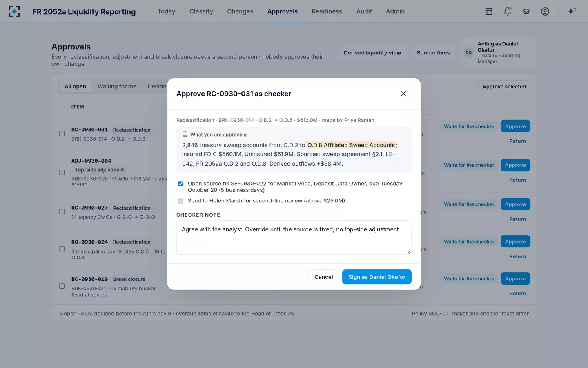Open the Admin tab
Image resolution: width=588 pixels, height=368 pixels.
(x=395, y=11)
